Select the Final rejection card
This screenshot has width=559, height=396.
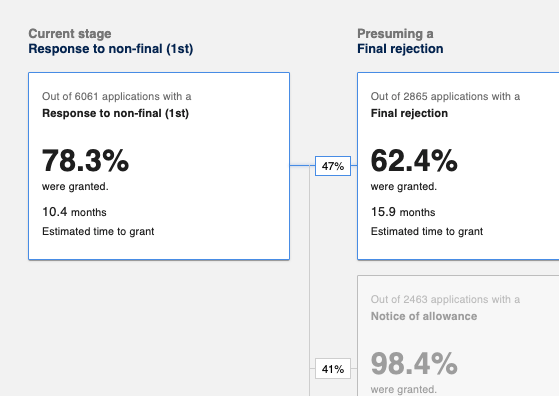(x=458, y=166)
